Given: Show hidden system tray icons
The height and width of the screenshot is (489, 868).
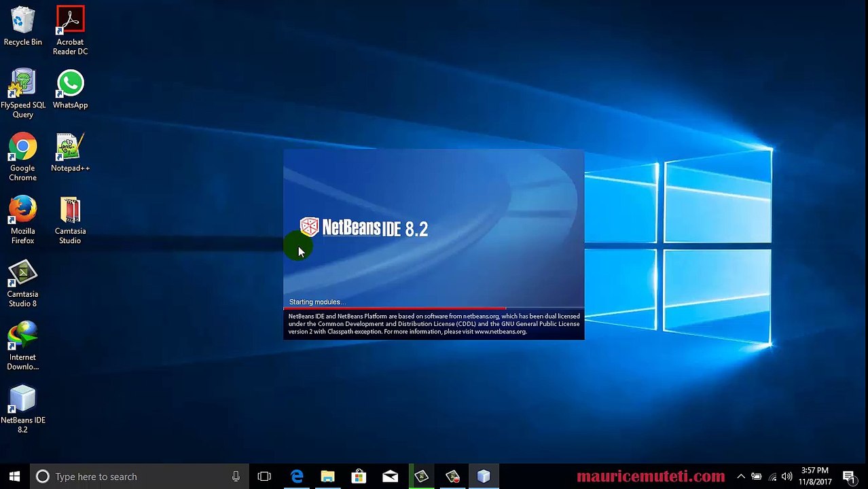Looking at the screenshot, I should click(741, 476).
